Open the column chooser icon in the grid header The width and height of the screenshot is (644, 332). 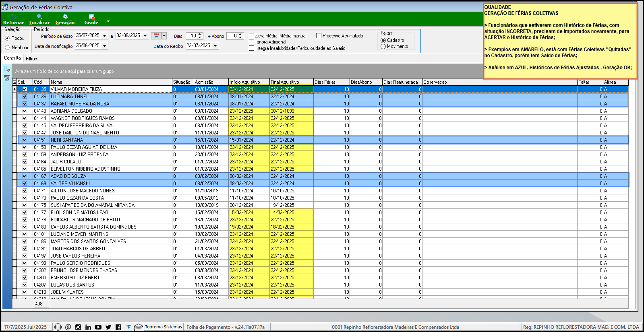14,82
